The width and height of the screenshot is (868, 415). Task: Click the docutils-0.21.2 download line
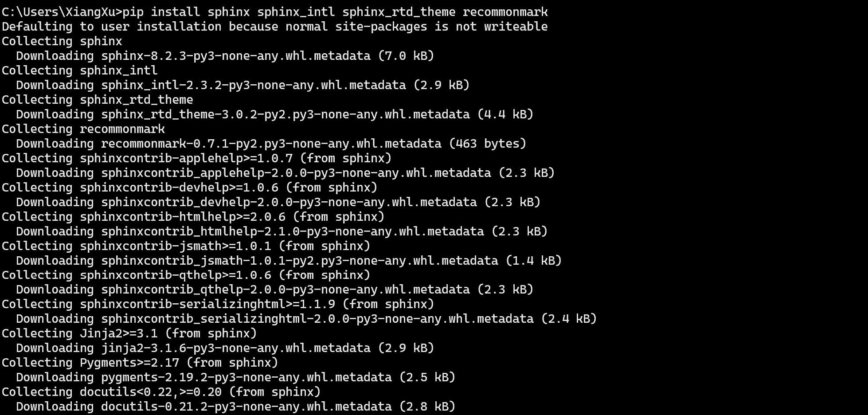pyautogui.click(x=235, y=407)
